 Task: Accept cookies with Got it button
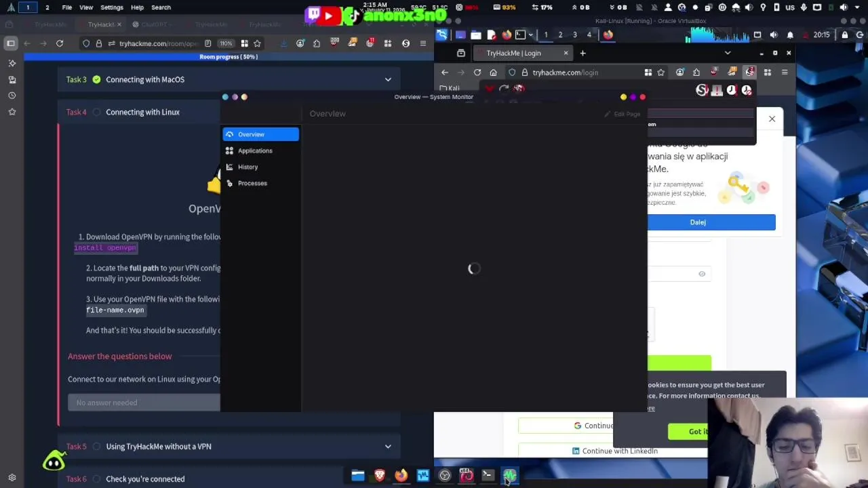(x=688, y=432)
